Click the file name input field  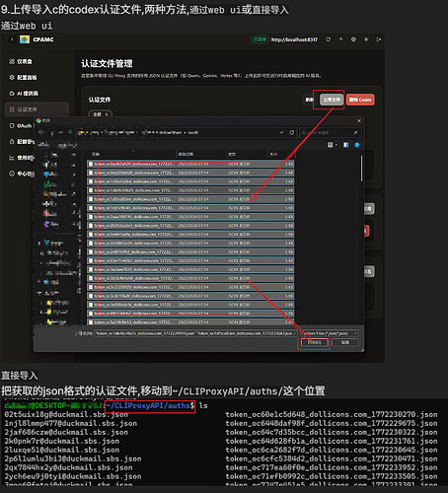[x=195, y=333]
